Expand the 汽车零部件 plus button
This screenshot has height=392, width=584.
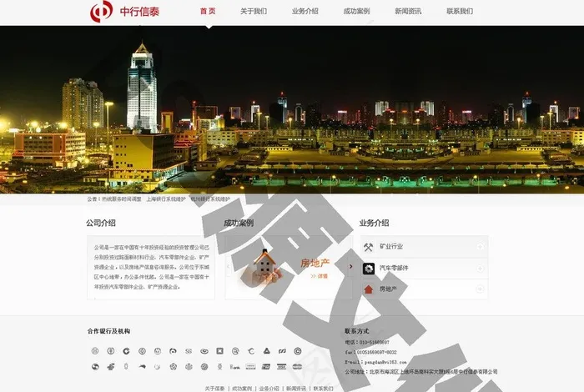(x=480, y=268)
